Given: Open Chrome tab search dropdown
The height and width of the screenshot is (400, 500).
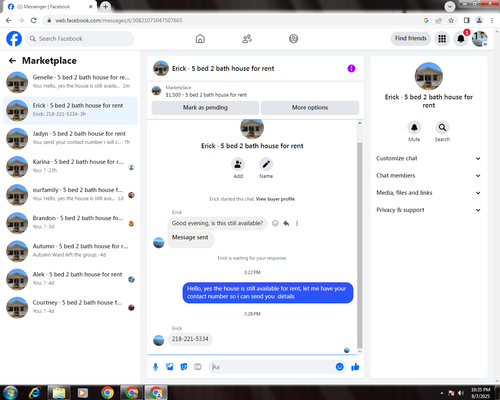Looking at the screenshot, I should pyautogui.click(x=450, y=6).
